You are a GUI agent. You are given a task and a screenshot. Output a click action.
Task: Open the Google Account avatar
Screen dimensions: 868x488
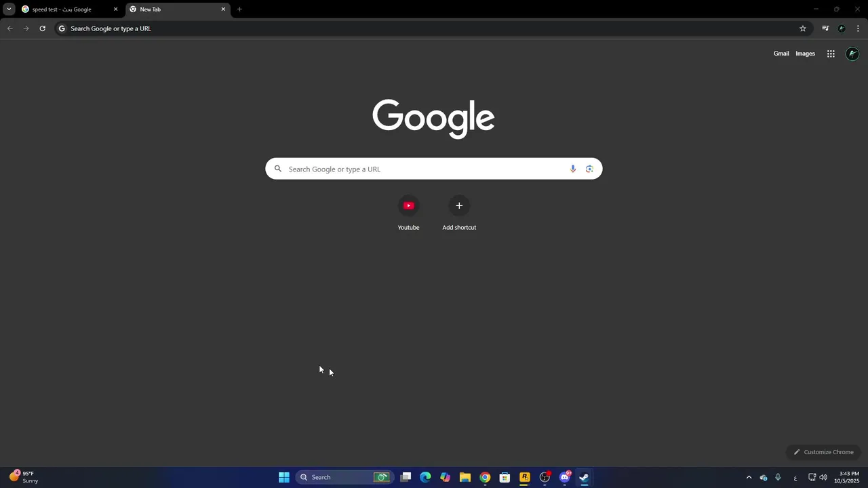pos(852,54)
